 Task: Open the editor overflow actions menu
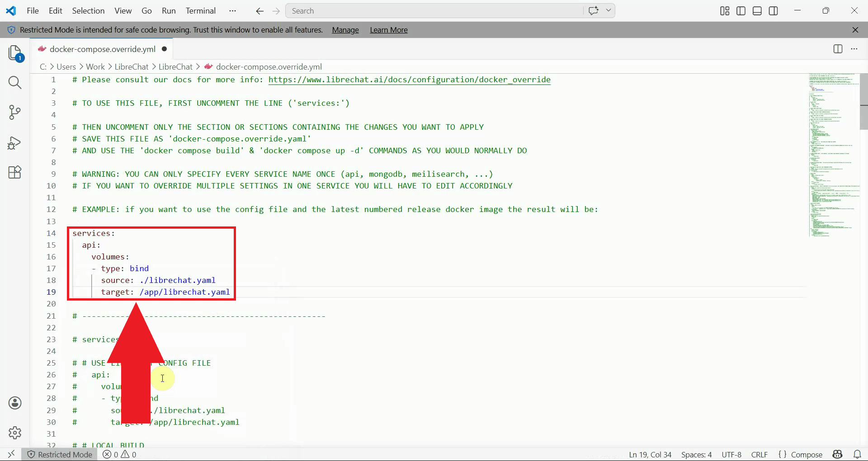click(854, 49)
